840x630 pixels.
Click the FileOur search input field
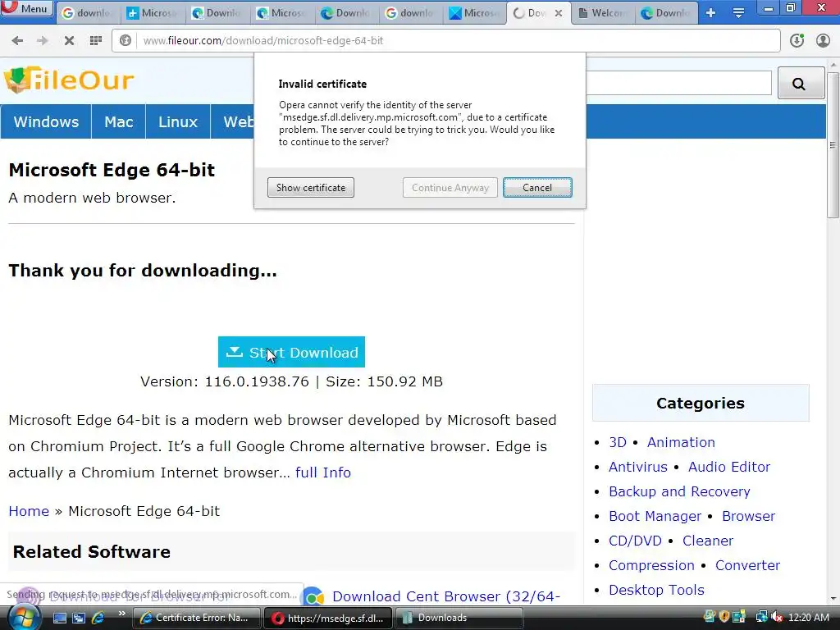tap(678, 83)
